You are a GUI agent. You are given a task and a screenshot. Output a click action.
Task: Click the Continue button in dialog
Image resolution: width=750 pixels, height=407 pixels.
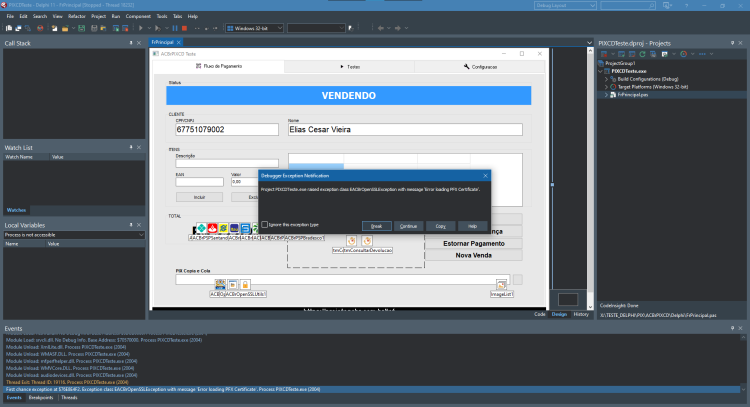tap(408, 226)
